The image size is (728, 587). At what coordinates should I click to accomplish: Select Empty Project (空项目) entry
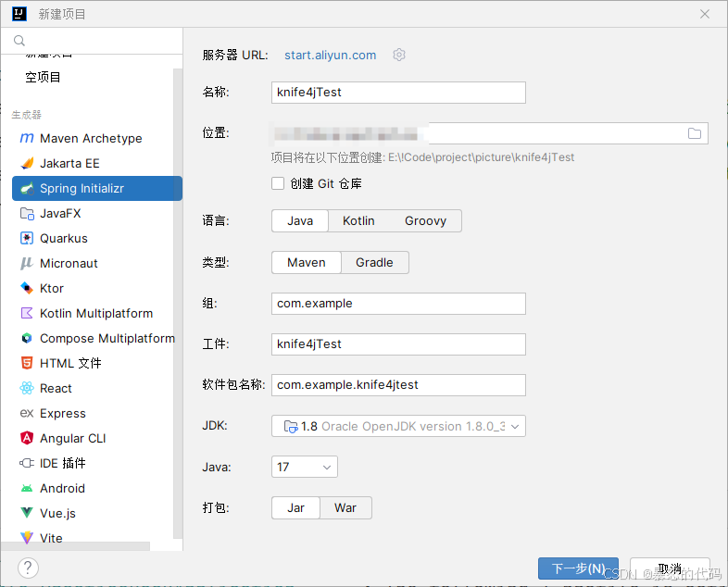[43, 77]
